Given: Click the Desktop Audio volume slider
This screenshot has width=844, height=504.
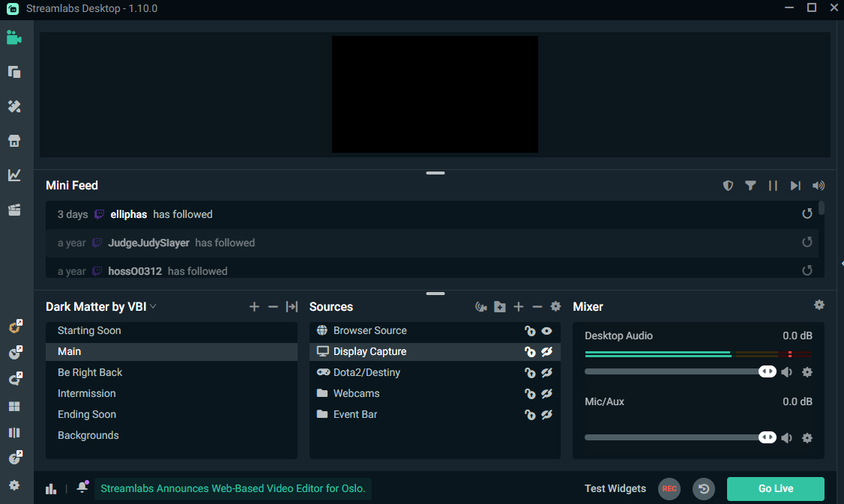Looking at the screenshot, I should [681, 371].
